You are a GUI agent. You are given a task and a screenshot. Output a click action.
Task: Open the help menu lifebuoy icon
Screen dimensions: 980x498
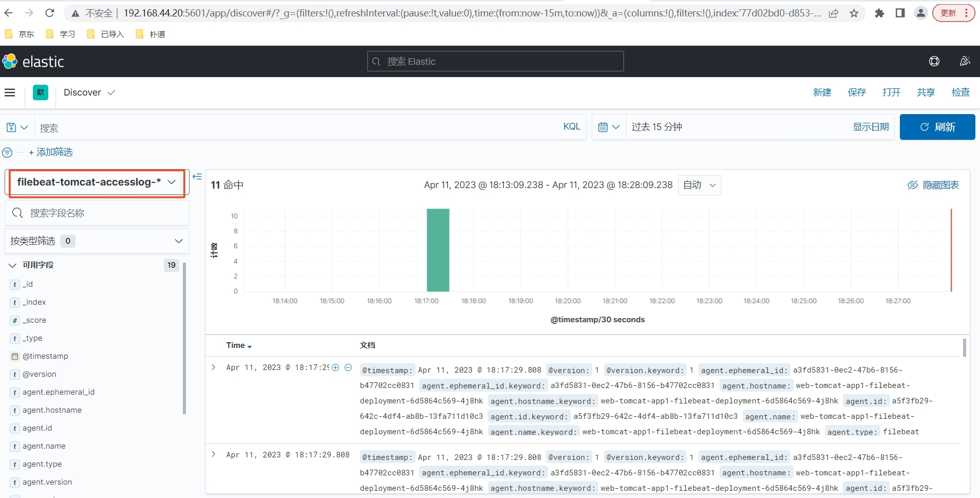[934, 62]
